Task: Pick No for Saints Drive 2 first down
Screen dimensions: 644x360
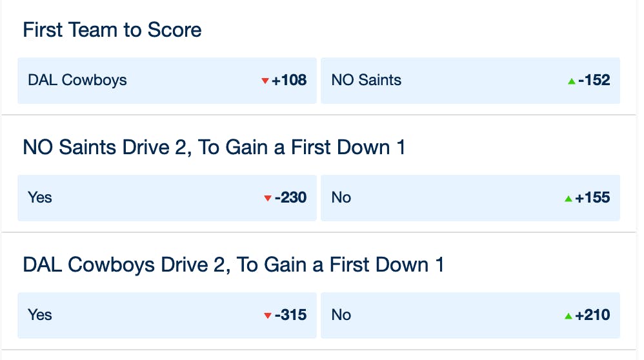Action: coord(470,198)
